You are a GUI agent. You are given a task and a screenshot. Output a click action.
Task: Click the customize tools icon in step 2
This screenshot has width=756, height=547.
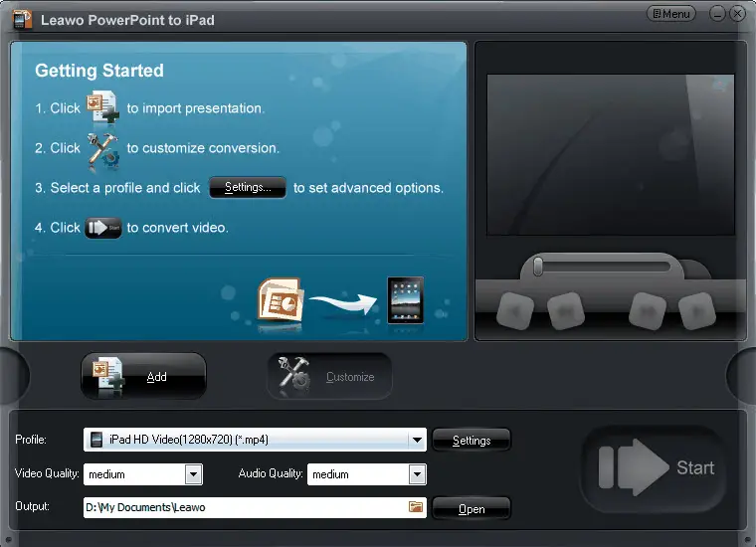pos(102,151)
